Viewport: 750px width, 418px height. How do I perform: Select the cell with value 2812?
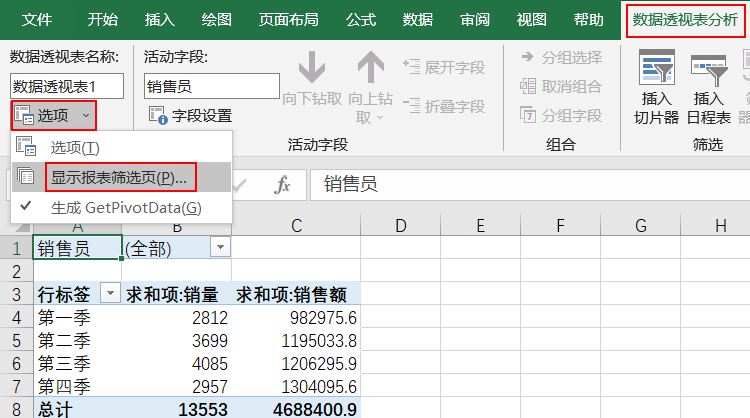[x=176, y=317]
